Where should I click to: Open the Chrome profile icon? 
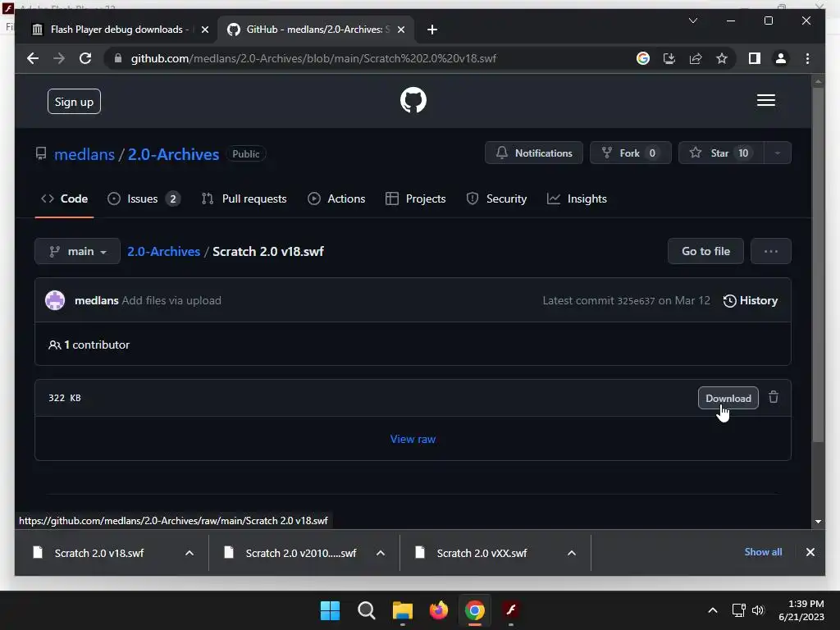781,58
